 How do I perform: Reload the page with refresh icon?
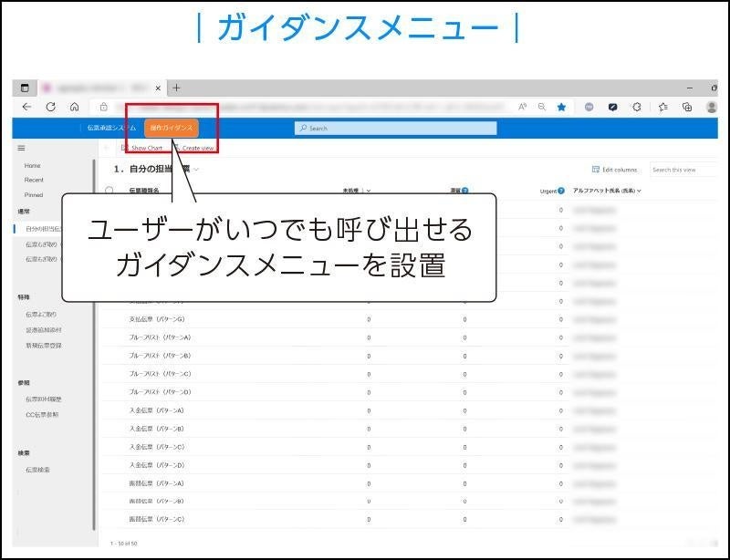tap(51, 107)
